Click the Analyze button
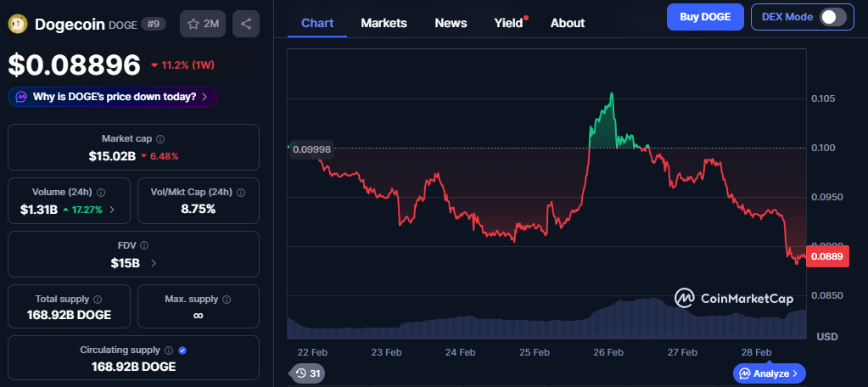The width and height of the screenshot is (868, 387). pyautogui.click(x=769, y=373)
